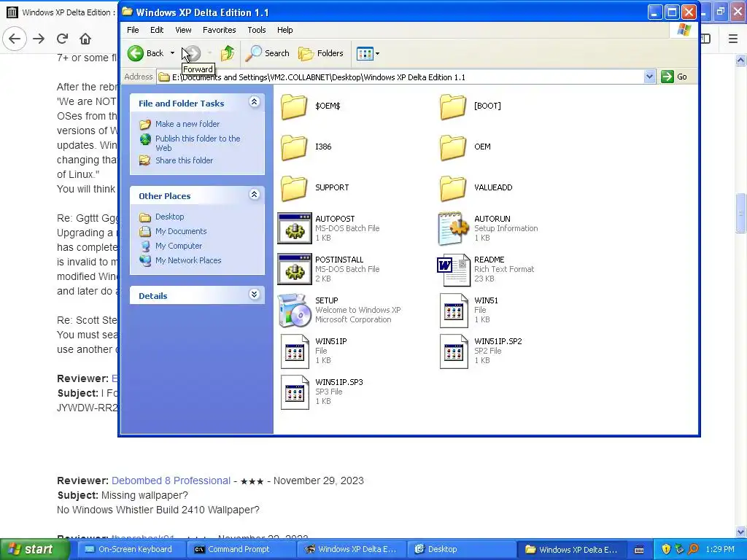
Task: Click the browser page scrollbar thumb
Action: [x=740, y=212]
